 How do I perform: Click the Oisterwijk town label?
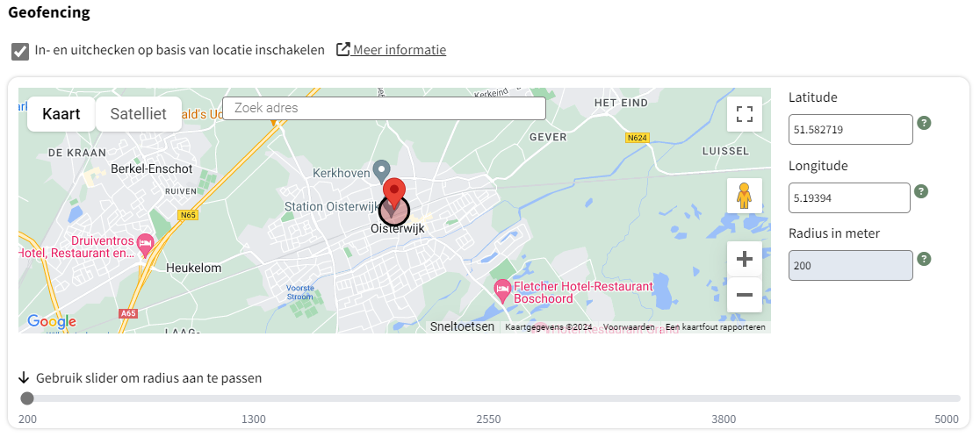coord(398,229)
